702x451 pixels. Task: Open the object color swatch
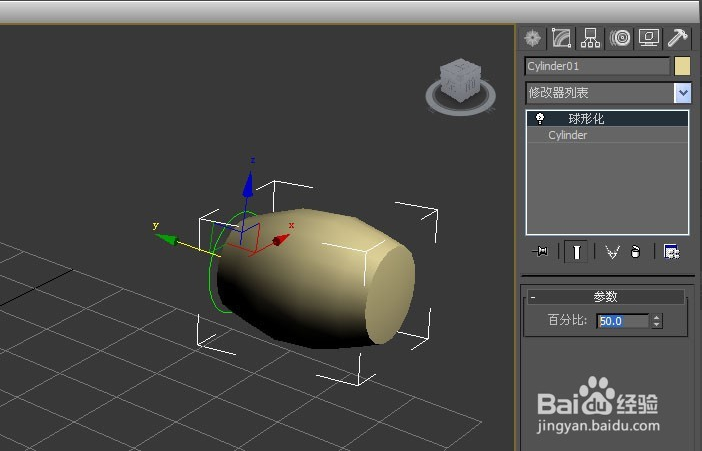[x=682, y=66]
